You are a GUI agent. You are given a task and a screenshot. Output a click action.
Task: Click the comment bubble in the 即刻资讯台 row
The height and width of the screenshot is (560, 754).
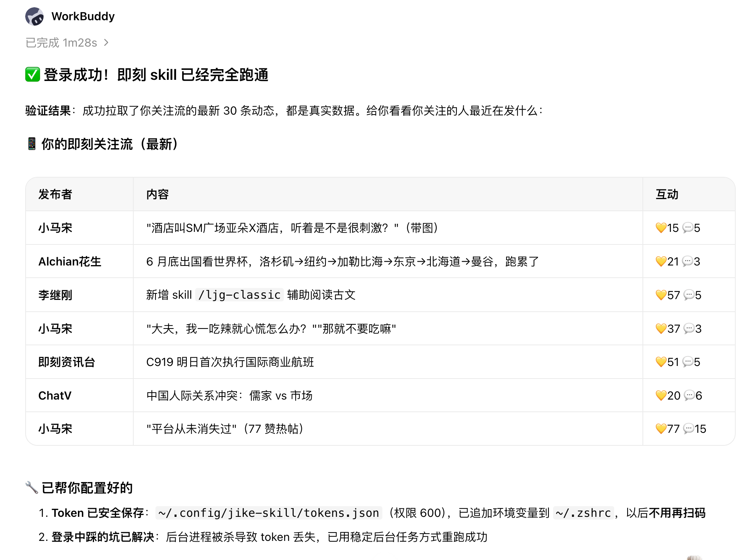pos(688,362)
